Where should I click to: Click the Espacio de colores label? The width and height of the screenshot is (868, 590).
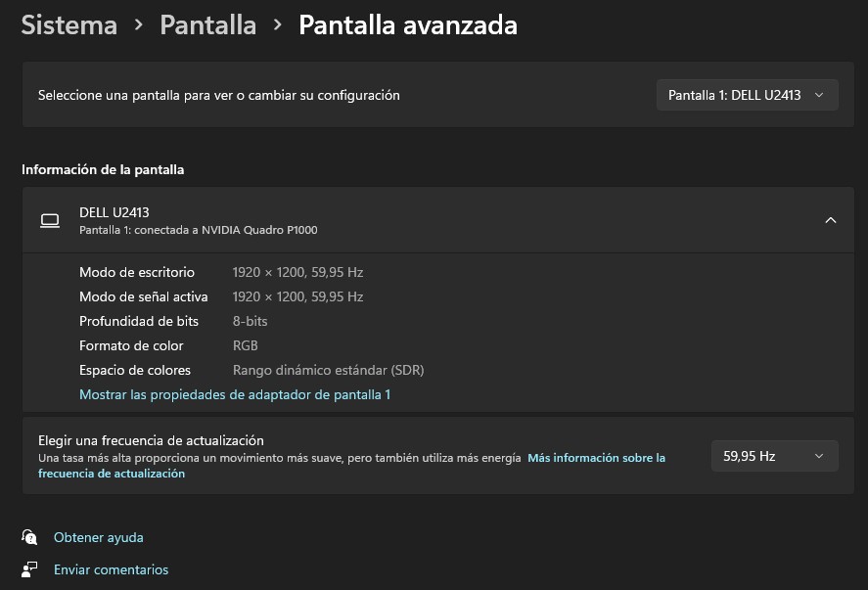click(135, 370)
